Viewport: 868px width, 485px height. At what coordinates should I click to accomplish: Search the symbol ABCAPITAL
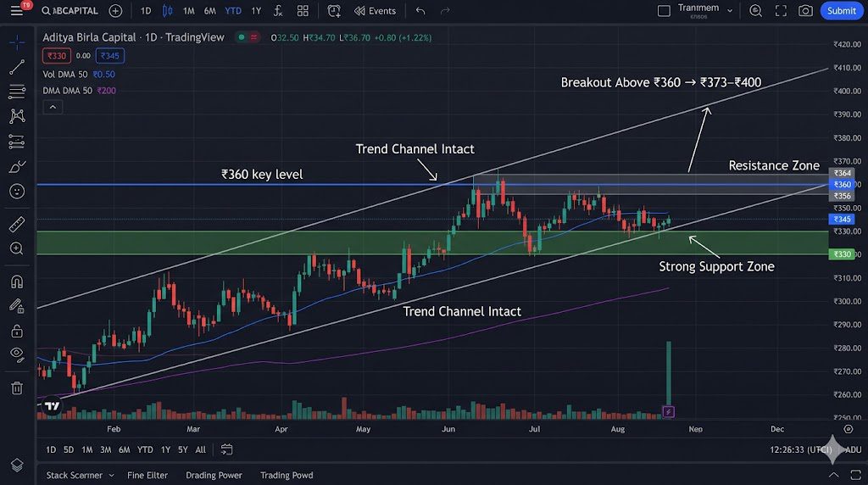point(70,10)
